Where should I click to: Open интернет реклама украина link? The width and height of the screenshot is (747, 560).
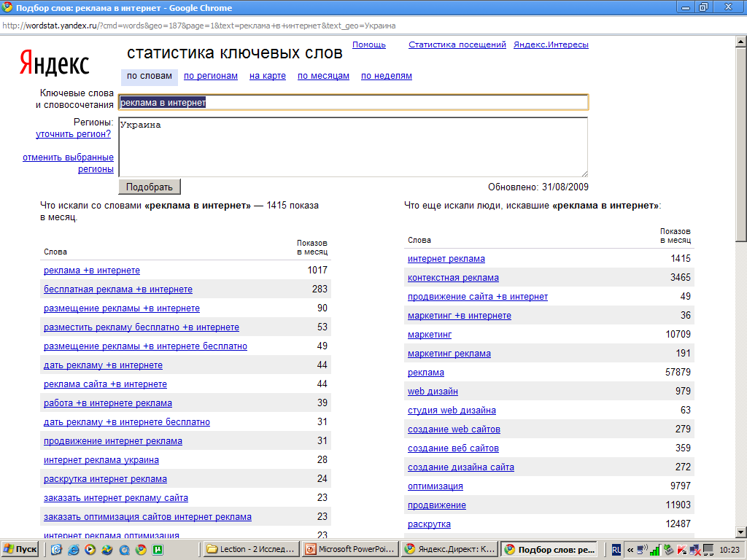pyautogui.click(x=101, y=461)
